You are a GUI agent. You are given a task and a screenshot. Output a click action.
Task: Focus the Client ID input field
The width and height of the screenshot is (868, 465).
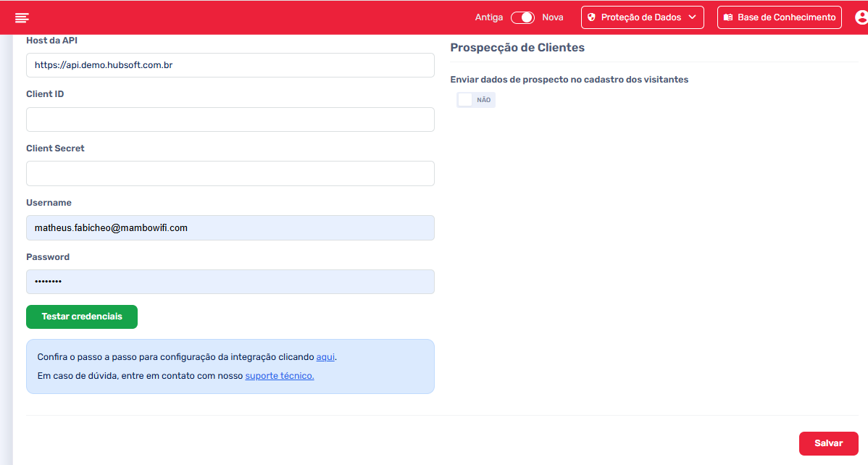pyautogui.click(x=230, y=120)
